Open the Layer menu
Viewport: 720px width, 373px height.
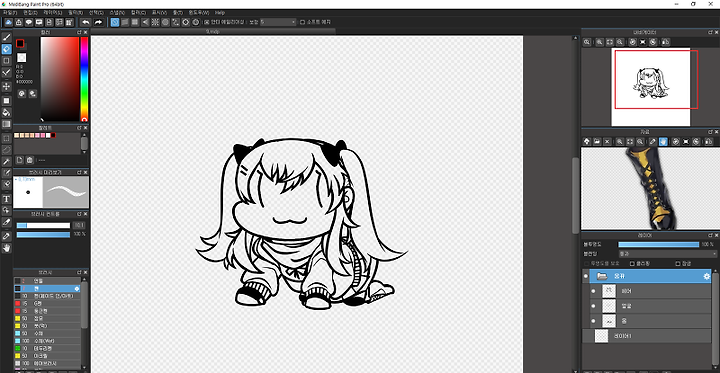coord(52,12)
